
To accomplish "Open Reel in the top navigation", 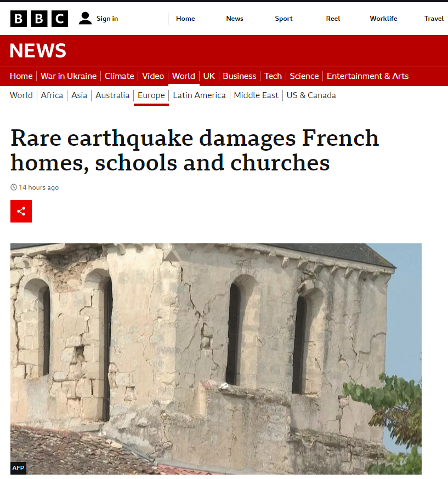I will click(333, 19).
